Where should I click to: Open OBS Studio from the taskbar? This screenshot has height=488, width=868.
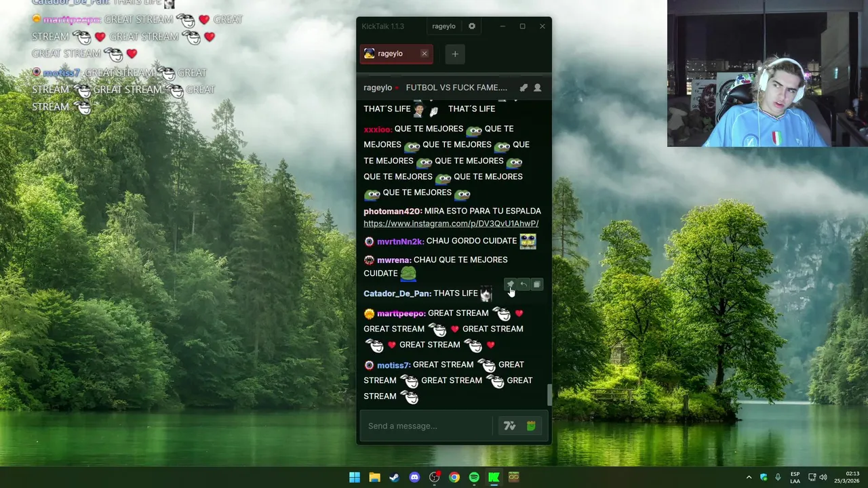pyautogui.click(x=434, y=477)
